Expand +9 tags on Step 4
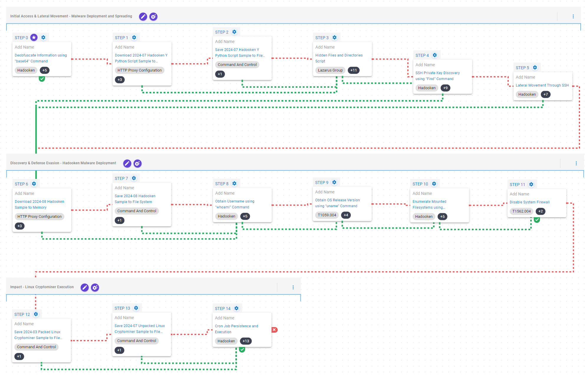Image resolution: width=588 pixels, height=375 pixels. click(445, 88)
